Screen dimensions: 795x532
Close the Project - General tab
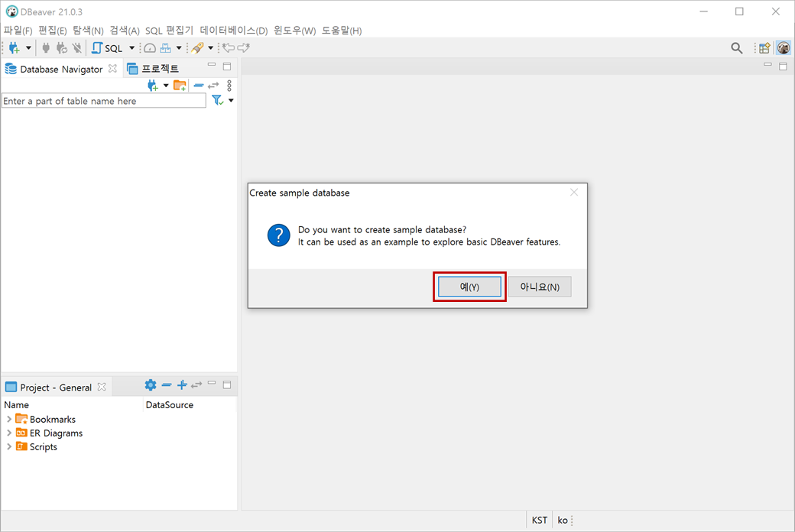tap(102, 387)
